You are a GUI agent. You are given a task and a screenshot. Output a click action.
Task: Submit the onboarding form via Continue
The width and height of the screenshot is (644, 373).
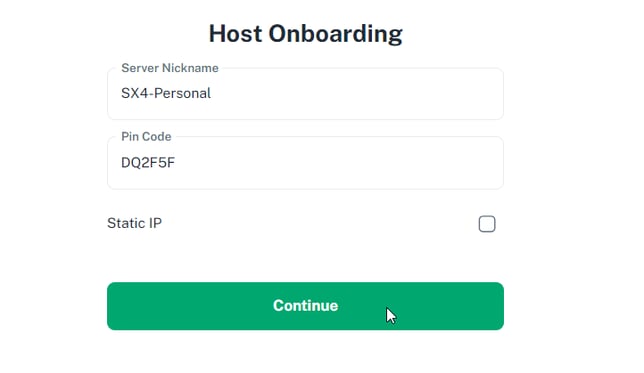[305, 306]
